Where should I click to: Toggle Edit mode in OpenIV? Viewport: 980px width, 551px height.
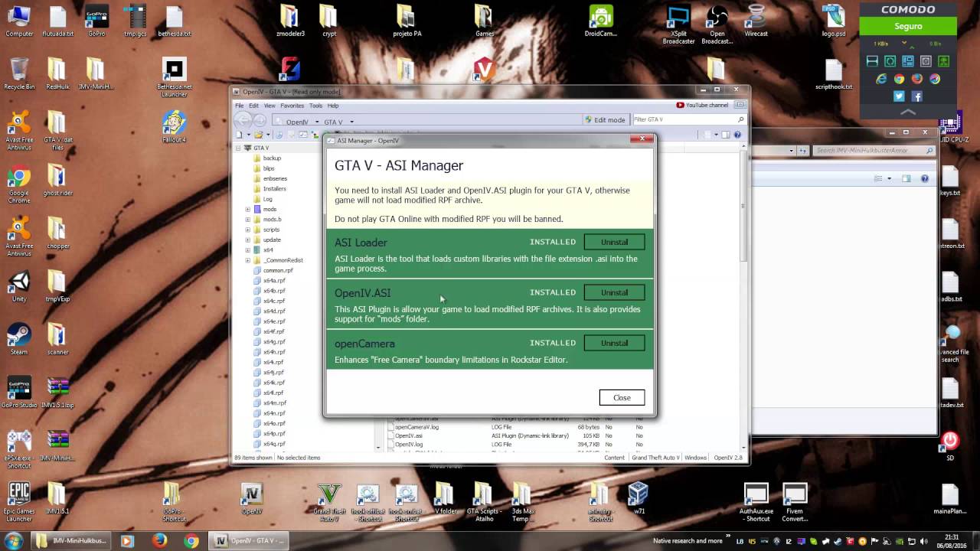coord(605,119)
